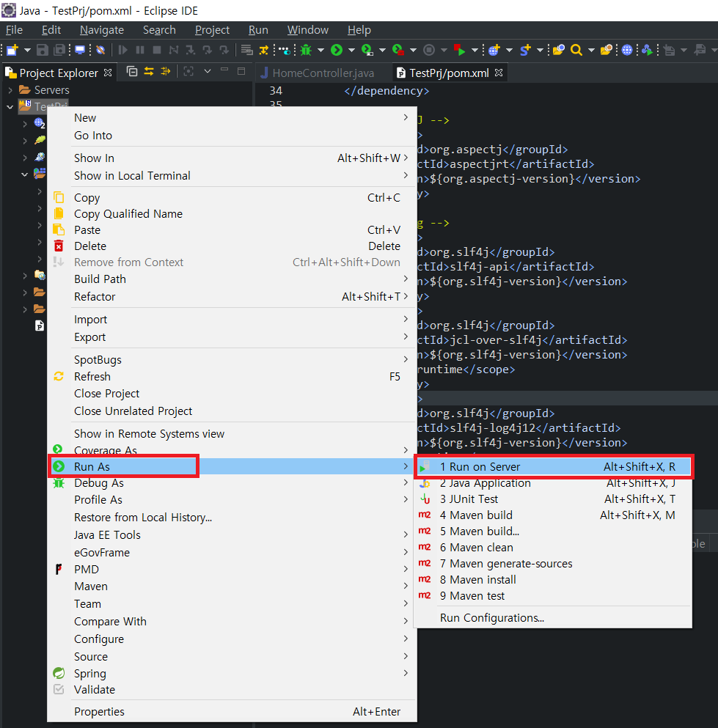Choose JUnit Test from Run As submenu

(x=552, y=499)
